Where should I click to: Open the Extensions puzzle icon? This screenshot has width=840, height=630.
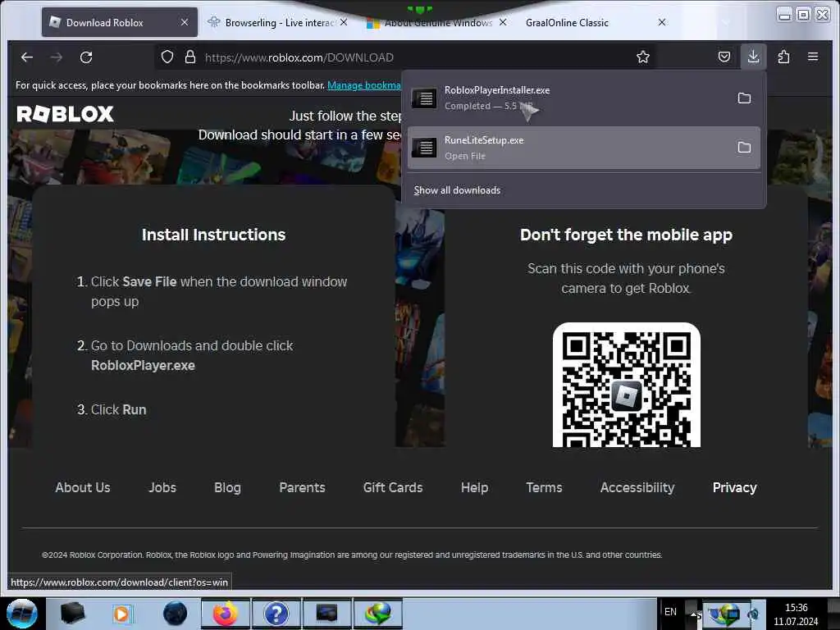783,57
